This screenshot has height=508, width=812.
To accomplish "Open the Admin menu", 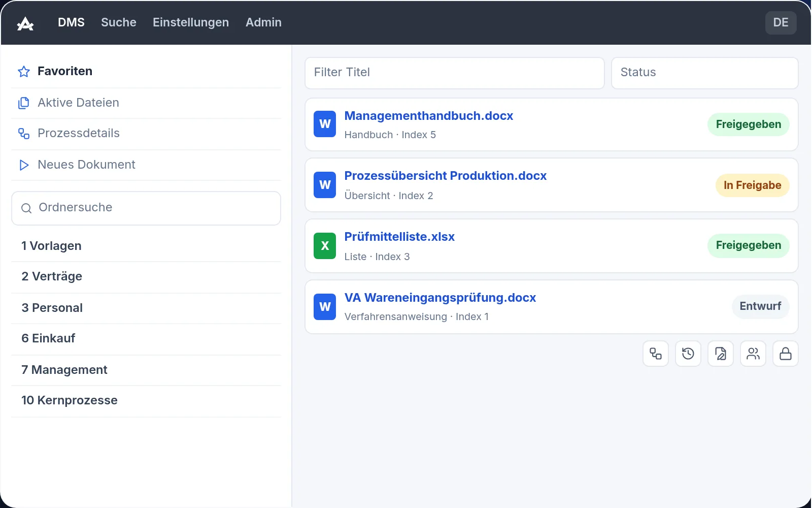I will click(263, 22).
